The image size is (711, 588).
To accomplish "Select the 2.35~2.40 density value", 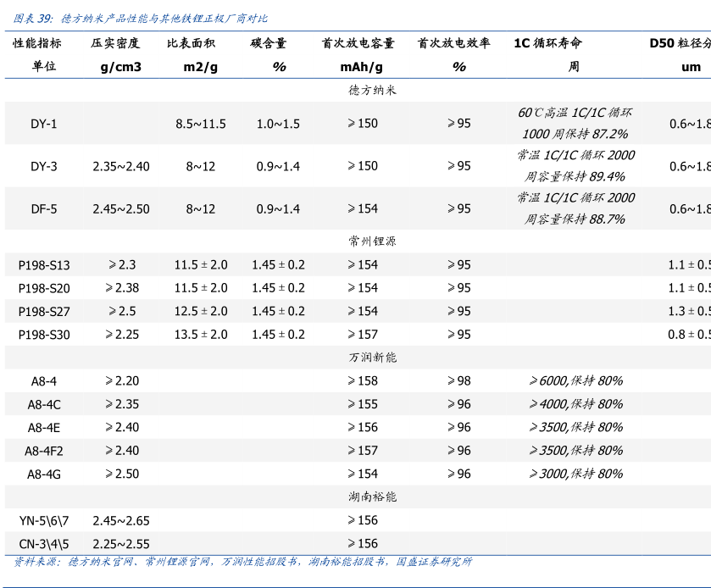I will [x=121, y=166].
